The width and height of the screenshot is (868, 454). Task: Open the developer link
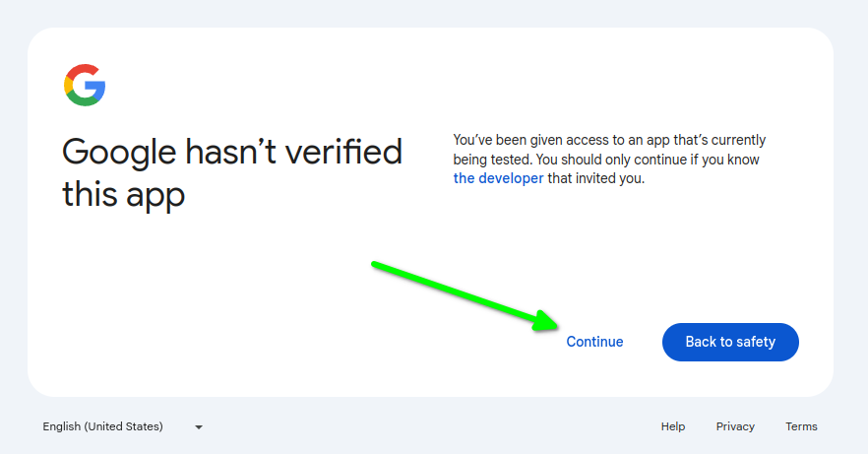[498, 178]
